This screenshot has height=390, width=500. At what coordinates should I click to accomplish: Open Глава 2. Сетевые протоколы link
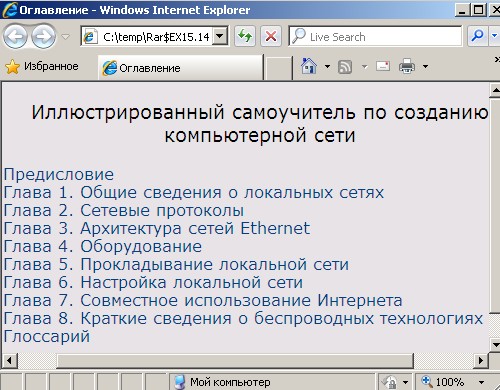click(x=124, y=210)
